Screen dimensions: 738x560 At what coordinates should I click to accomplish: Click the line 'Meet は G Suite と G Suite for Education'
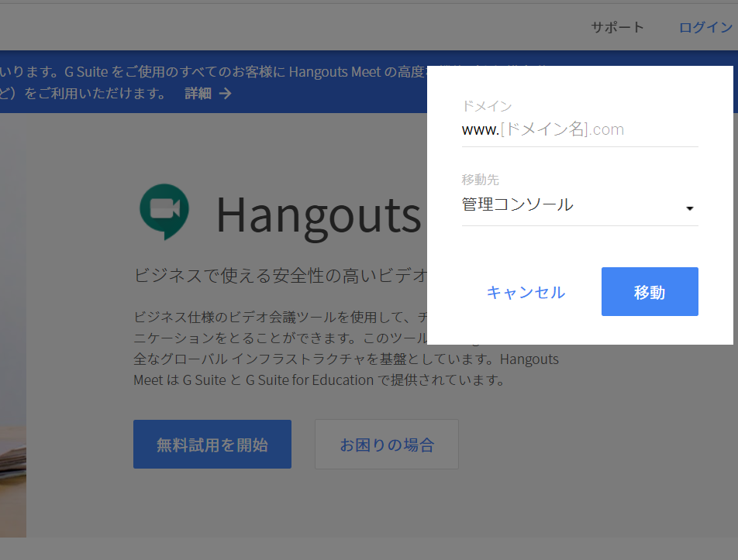coord(319,380)
